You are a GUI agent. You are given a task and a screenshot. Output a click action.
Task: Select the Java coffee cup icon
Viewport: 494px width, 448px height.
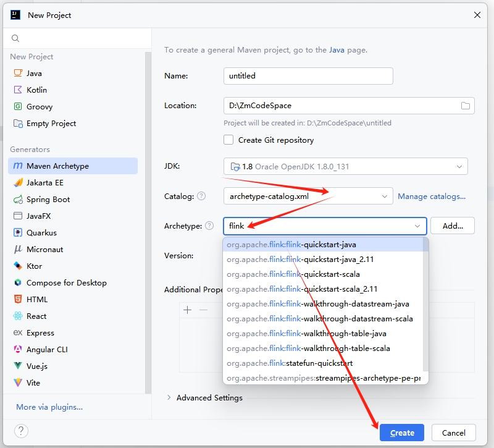click(x=18, y=73)
